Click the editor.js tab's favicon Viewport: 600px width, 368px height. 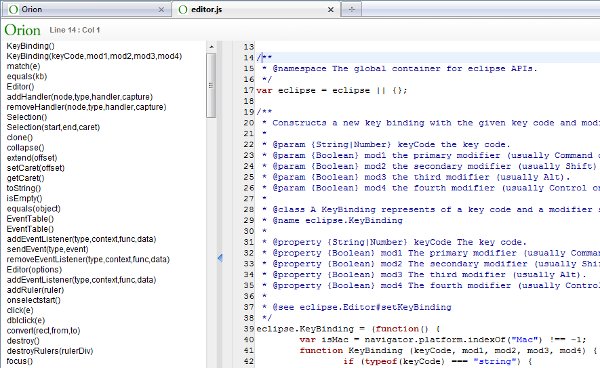(183, 10)
